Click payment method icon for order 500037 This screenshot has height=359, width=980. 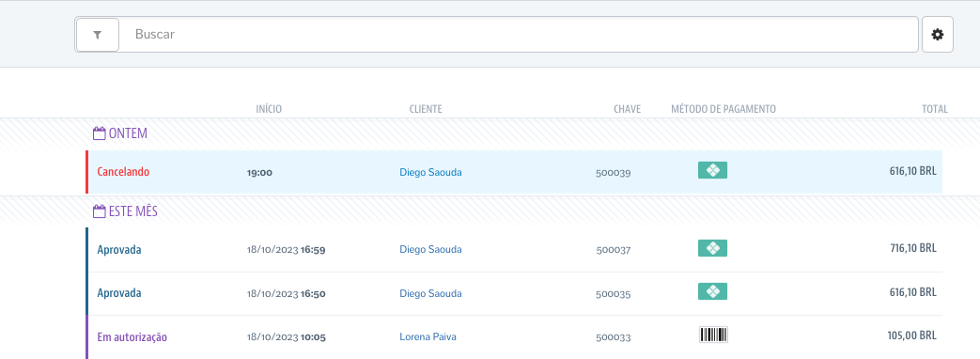point(712,248)
